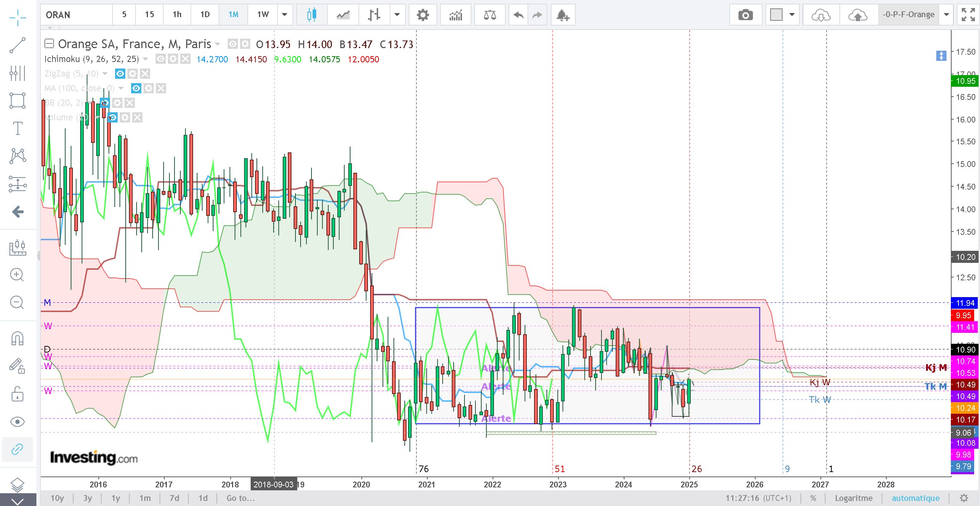Toggle magnet mode for drawings
980x506 pixels.
[x=17, y=338]
